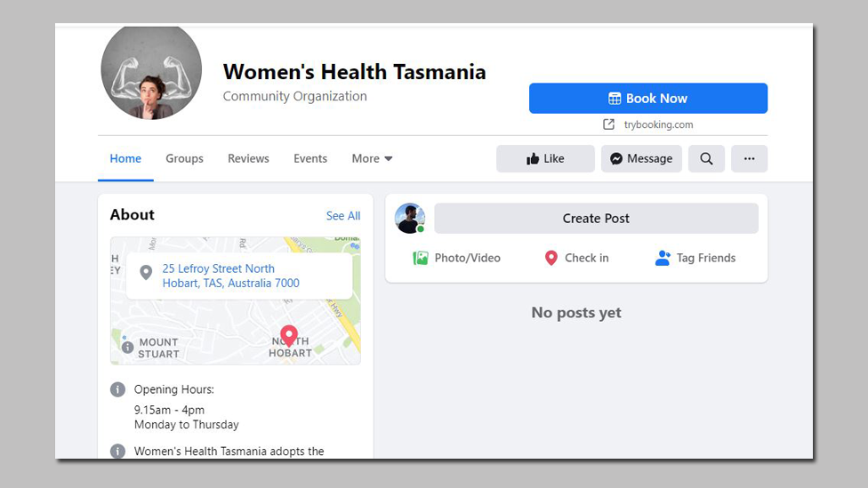868x488 pixels.
Task: Go to the Events tab
Action: coord(310,159)
